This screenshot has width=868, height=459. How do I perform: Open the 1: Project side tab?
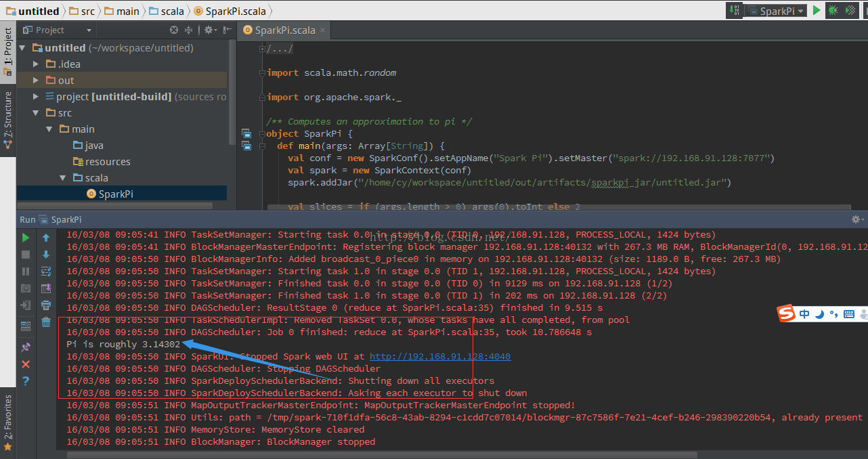tap(7, 51)
